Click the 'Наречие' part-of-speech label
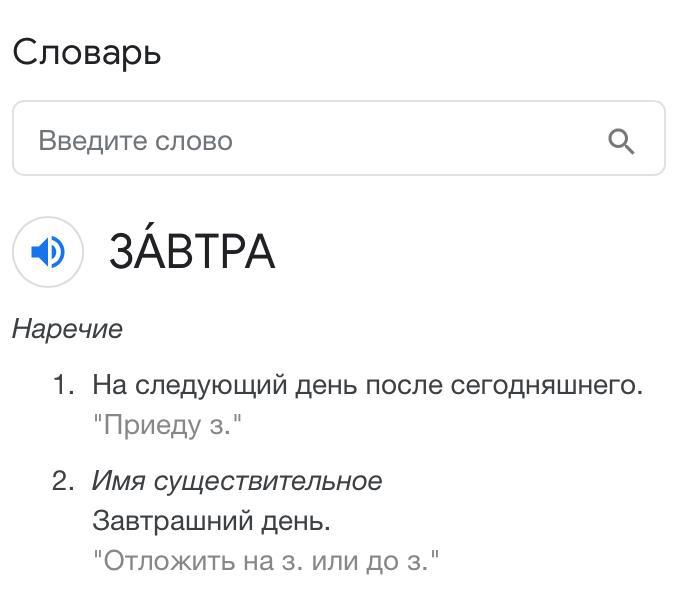The height and width of the screenshot is (589, 685). click(67, 329)
